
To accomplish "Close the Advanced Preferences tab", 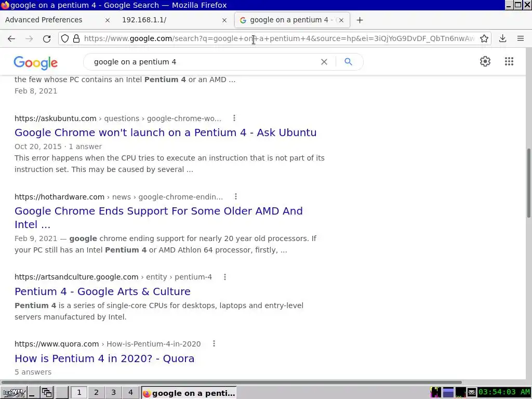I will (108, 20).
